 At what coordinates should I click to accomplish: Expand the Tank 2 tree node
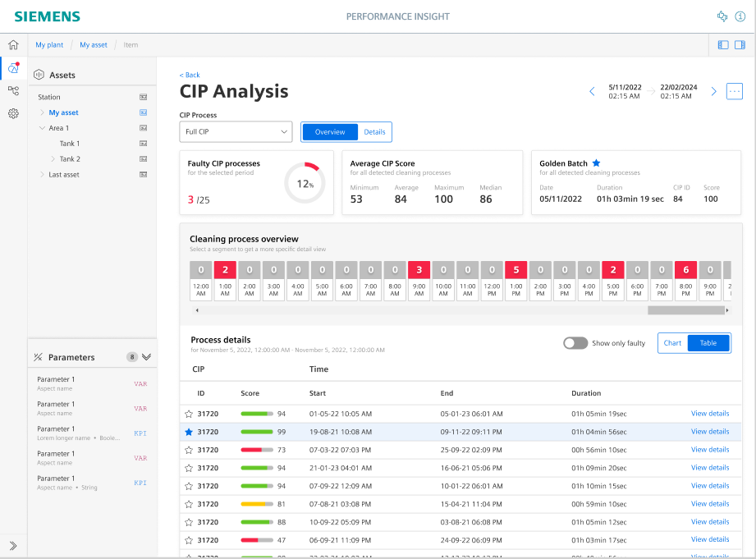point(53,158)
